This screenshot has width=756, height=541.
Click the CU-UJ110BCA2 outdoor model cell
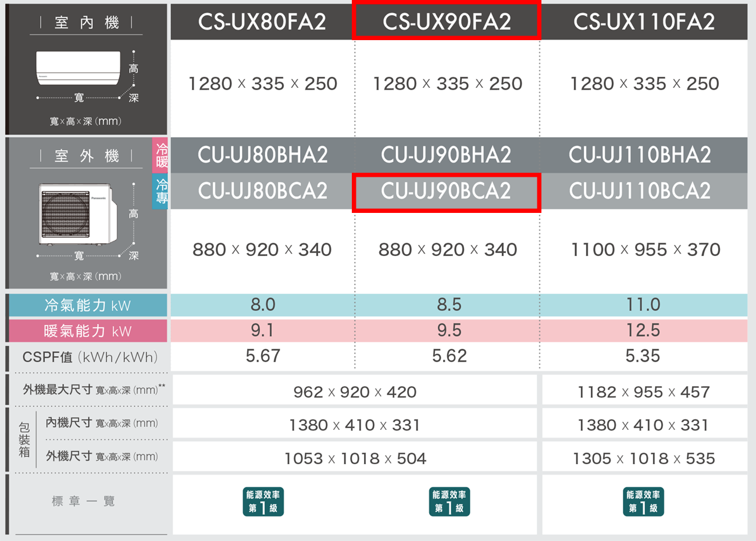(640, 191)
